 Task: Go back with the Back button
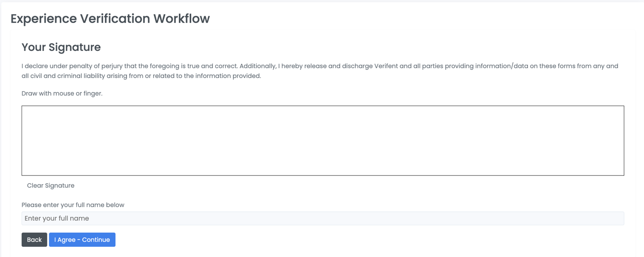click(x=34, y=240)
